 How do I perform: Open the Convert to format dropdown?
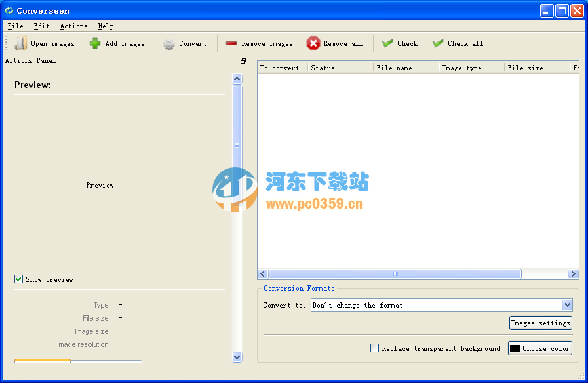click(x=441, y=305)
